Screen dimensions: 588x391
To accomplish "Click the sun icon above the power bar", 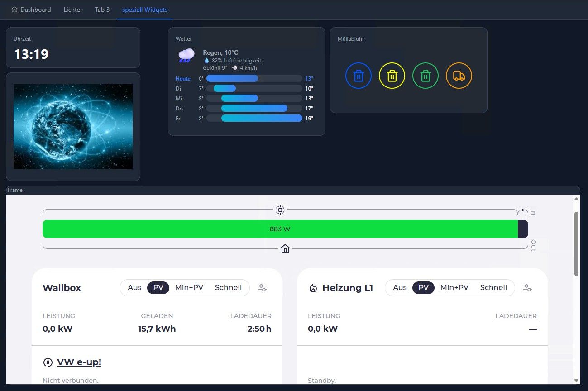I will [x=280, y=210].
